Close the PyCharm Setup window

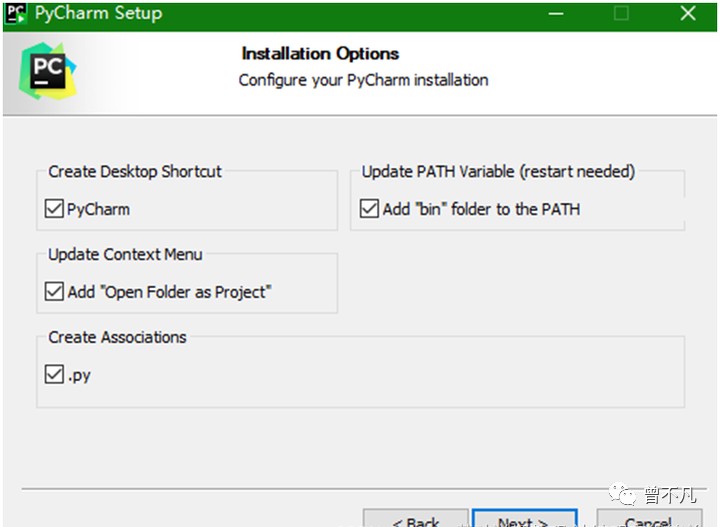pos(688,13)
